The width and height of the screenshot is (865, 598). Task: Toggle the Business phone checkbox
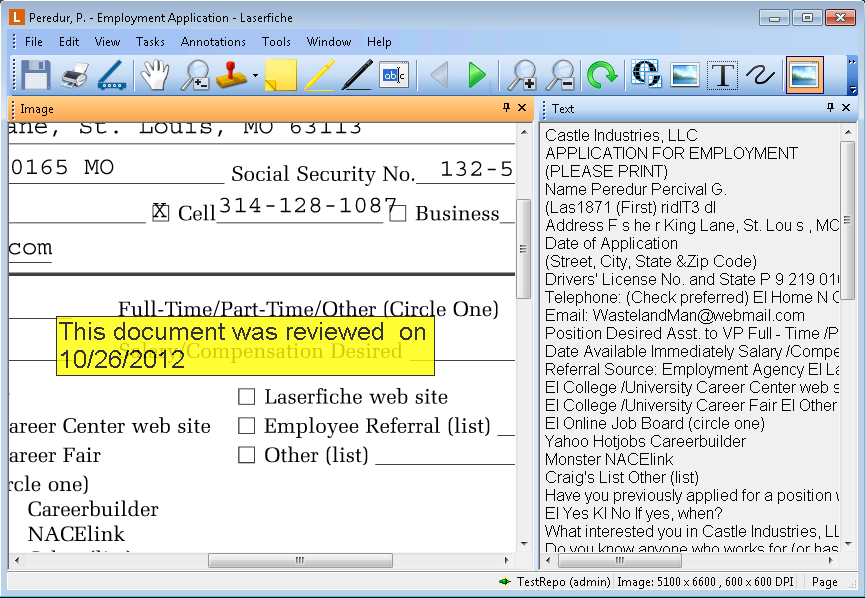point(398,213)
